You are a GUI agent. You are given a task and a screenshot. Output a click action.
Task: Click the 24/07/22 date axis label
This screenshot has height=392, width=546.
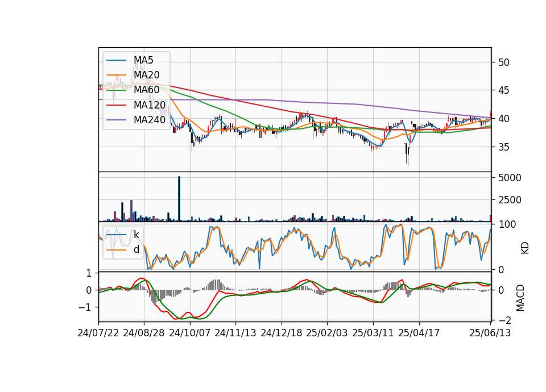coord(98,333)
